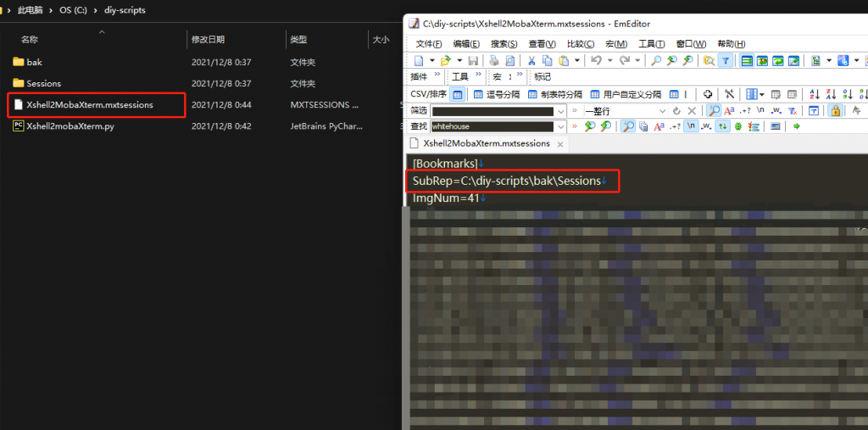The height and width of the screenshot is (430, 868).
Task: Click the funnel-with-X icon in the filter bar
Action: pyautogui.click(x=793, y=111)
